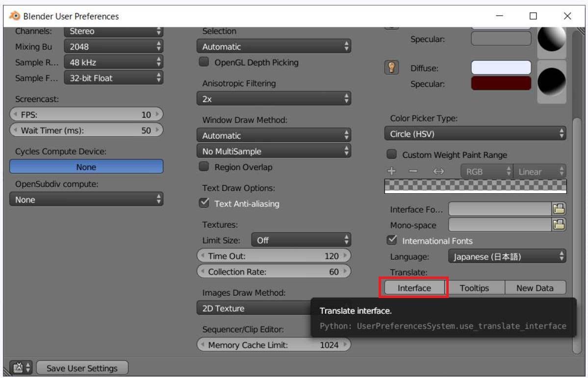The width and height of the screenshot is (588, 378).
Task: Toggle New Data translation
Action: point(535,288)
